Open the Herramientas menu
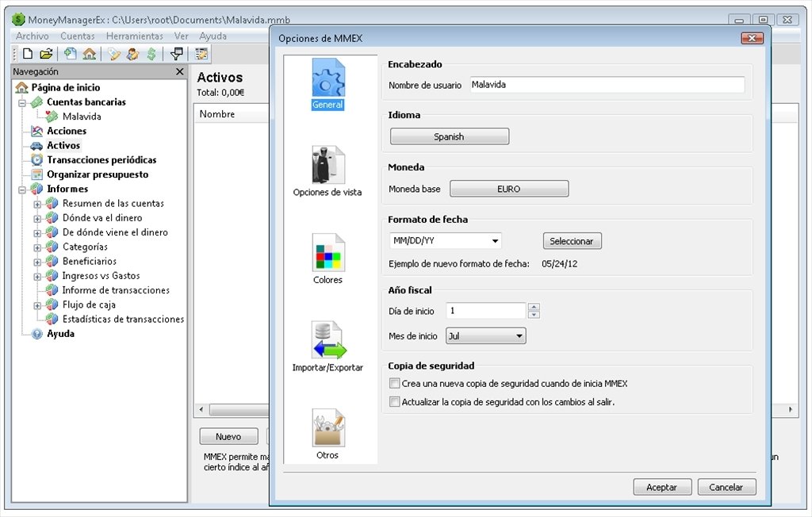Viewport: 812px width, 517px height. (135, 36)
